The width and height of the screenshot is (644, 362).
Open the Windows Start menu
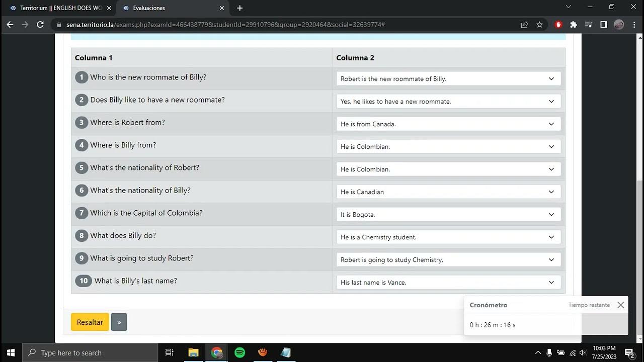[11, 352]
